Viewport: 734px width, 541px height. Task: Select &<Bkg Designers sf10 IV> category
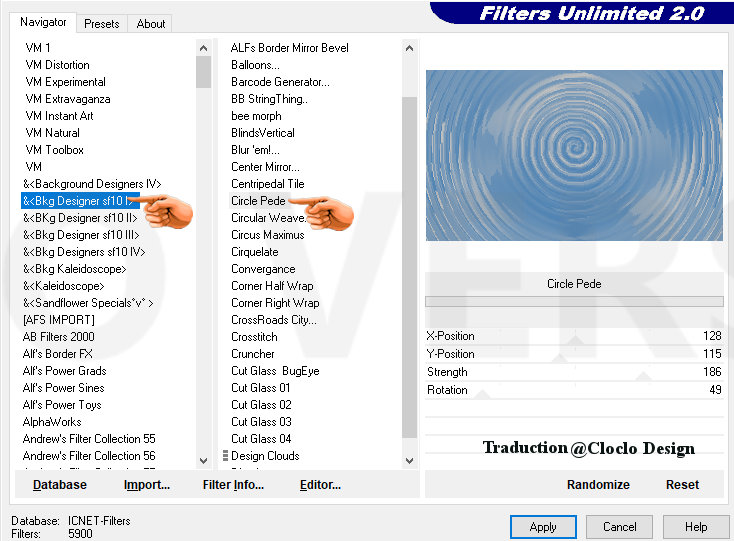pyautogui.click(x=84, y=252)
